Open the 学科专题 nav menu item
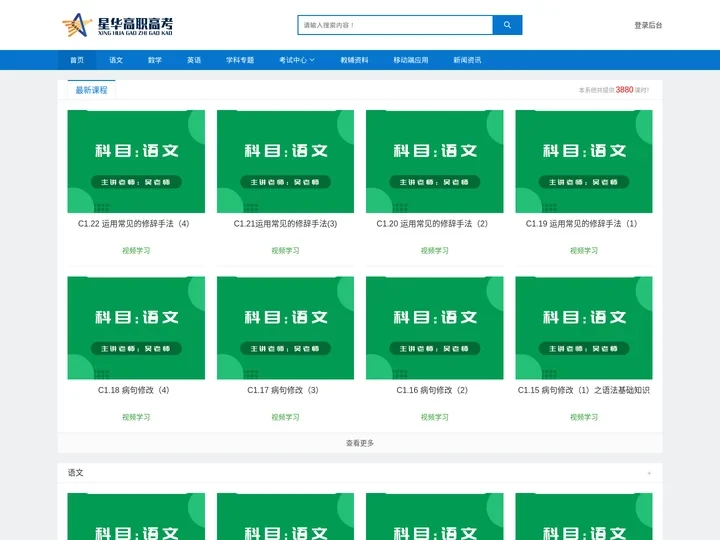720x540 pixels. (x=240, y=60)
